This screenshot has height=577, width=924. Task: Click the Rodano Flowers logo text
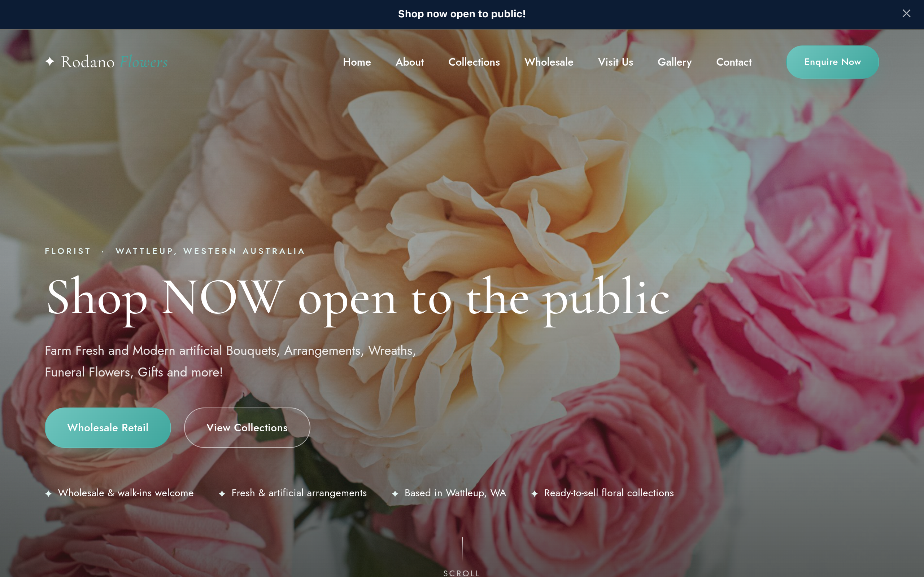(x=114, y=62)
